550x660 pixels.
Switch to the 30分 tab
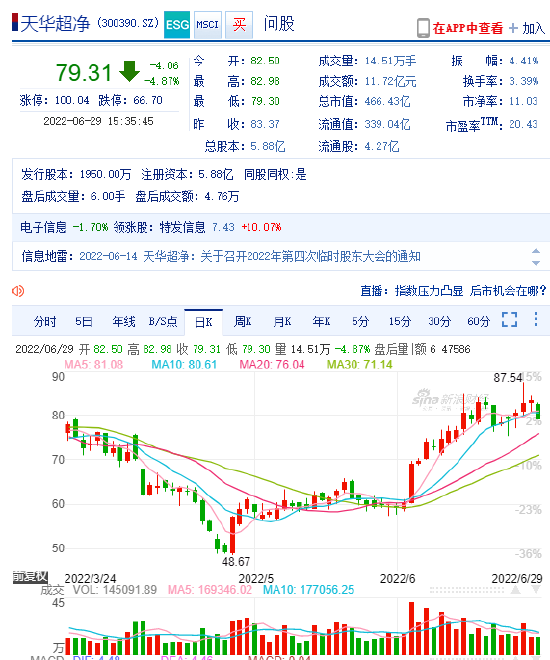coord(439,322)
